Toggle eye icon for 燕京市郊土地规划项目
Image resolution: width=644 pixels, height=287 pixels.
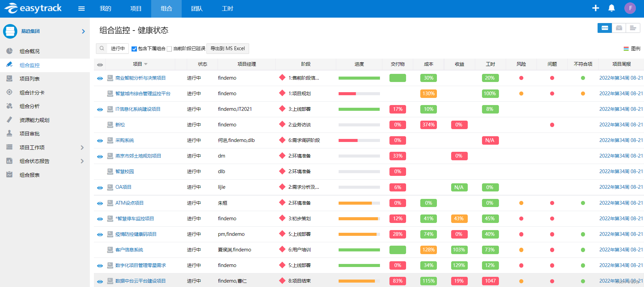(100, 157)
